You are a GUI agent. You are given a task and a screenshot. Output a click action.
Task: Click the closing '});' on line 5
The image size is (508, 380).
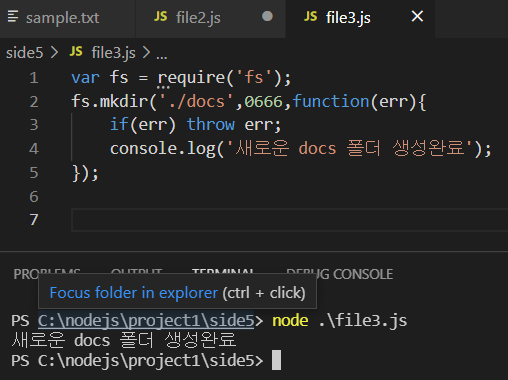[85, 173]
